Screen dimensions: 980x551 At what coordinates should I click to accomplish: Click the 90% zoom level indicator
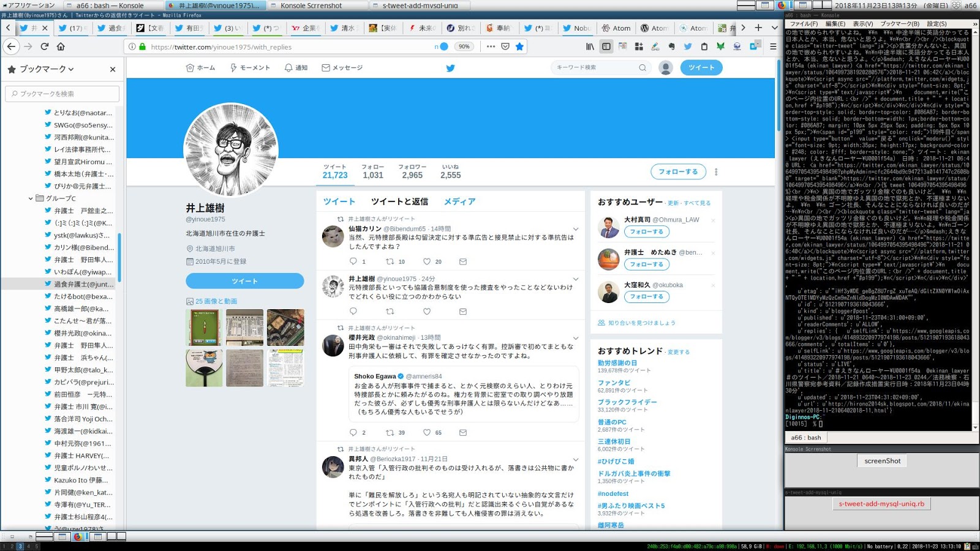coord(464,47)
